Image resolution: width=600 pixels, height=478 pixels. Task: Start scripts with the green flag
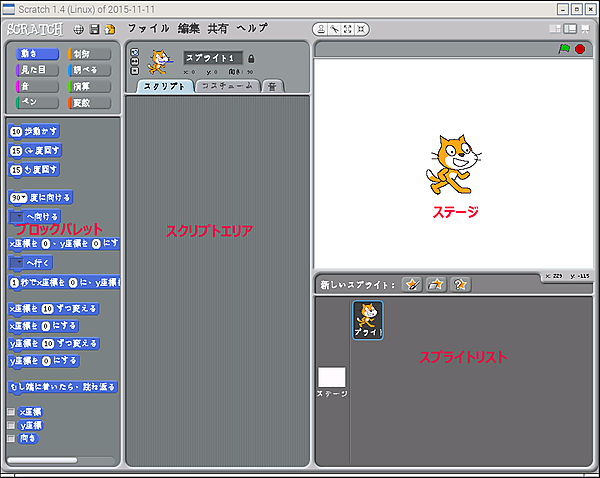point(564,49)
